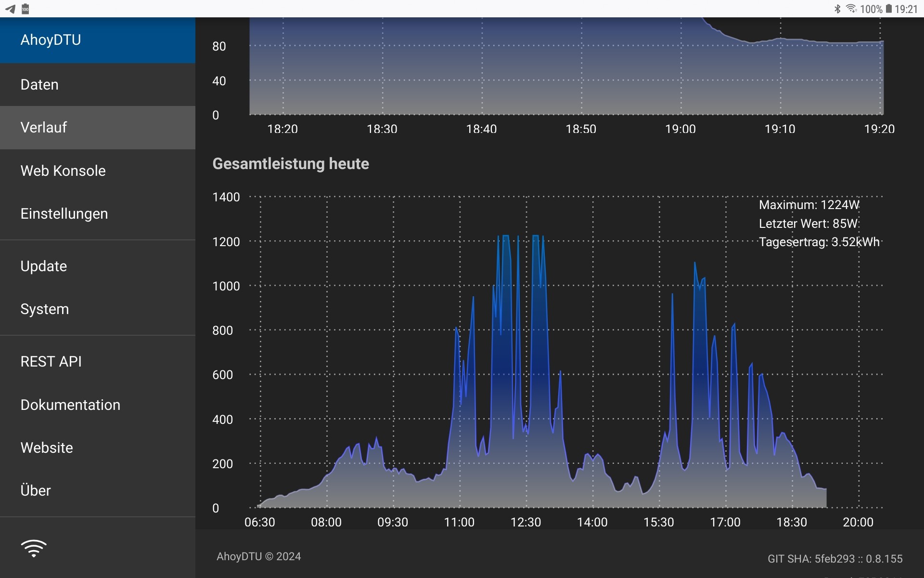Screen dimensions: 924x578
Task: Open the AhoyDTU home header
Action: pyautogui.click(x=51, y=40)
